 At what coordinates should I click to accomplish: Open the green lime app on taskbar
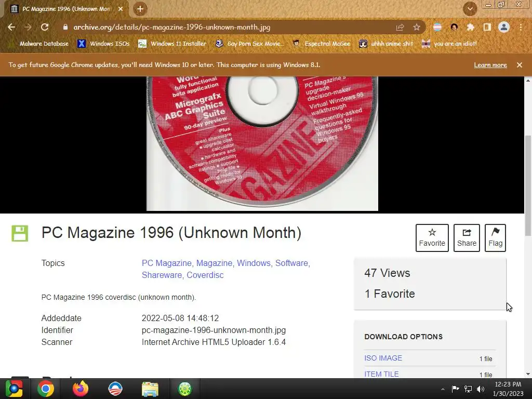(185, 389)
